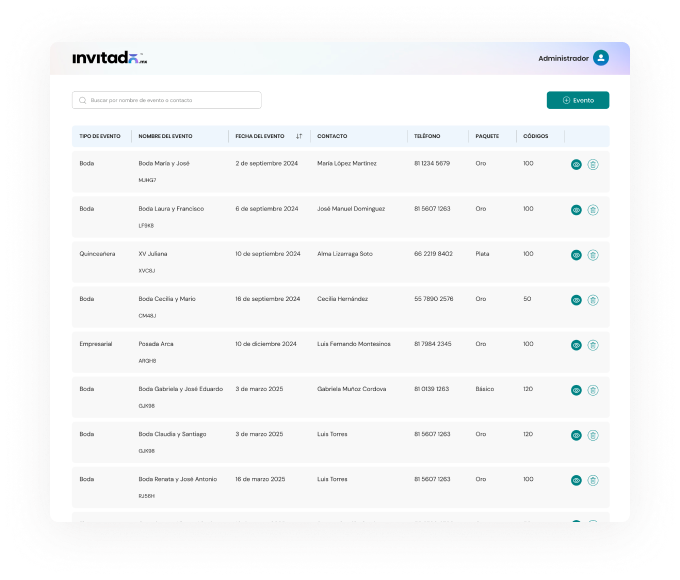
Task: Click the Tipo de Evento column header
Action: [100, 136]
